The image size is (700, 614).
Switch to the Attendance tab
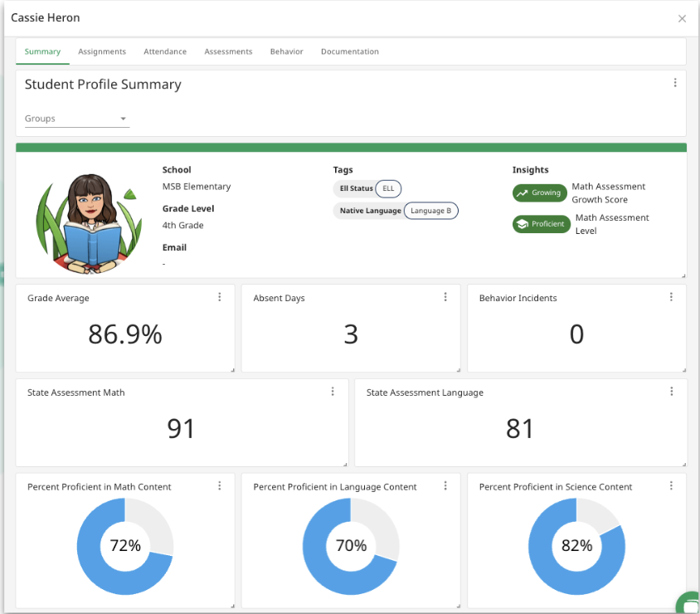(165, 51)
